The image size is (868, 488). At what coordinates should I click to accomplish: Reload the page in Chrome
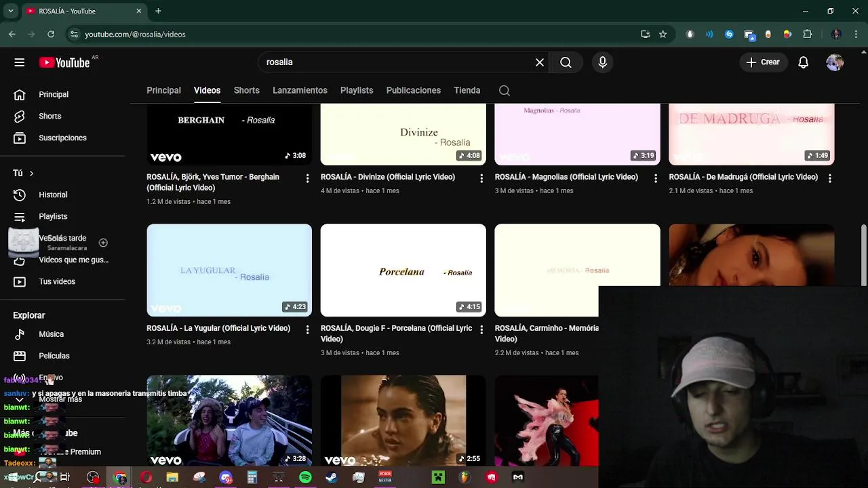point(51,34)
